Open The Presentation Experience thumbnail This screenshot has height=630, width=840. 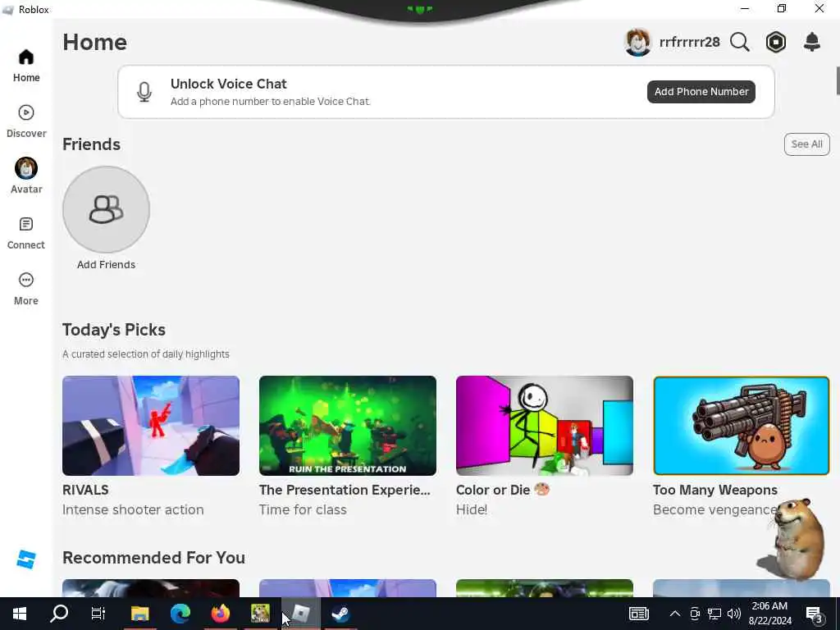(348, 426)
